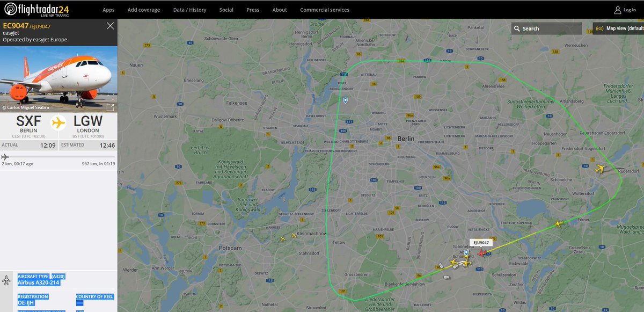Screen dimensions: 644x312
Task: Select the tiny yellow aircraft west of Kleinmachnow
Action: (283, 240)
